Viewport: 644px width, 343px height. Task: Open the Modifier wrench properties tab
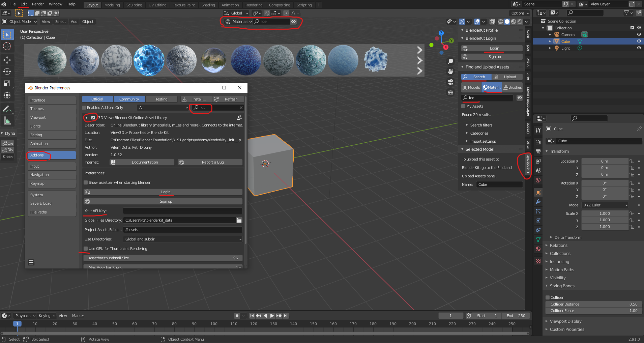pos(538,202)
